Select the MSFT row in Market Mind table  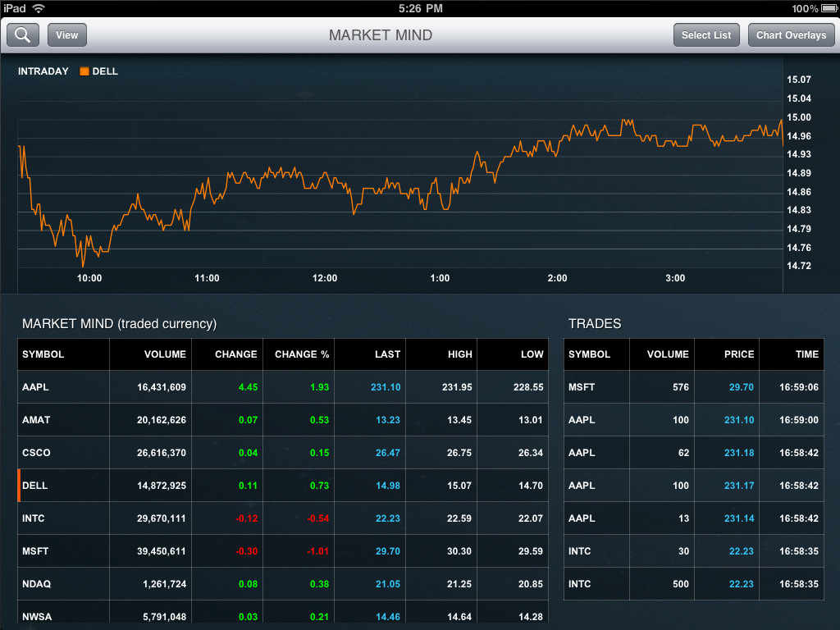tap(282, 551)
